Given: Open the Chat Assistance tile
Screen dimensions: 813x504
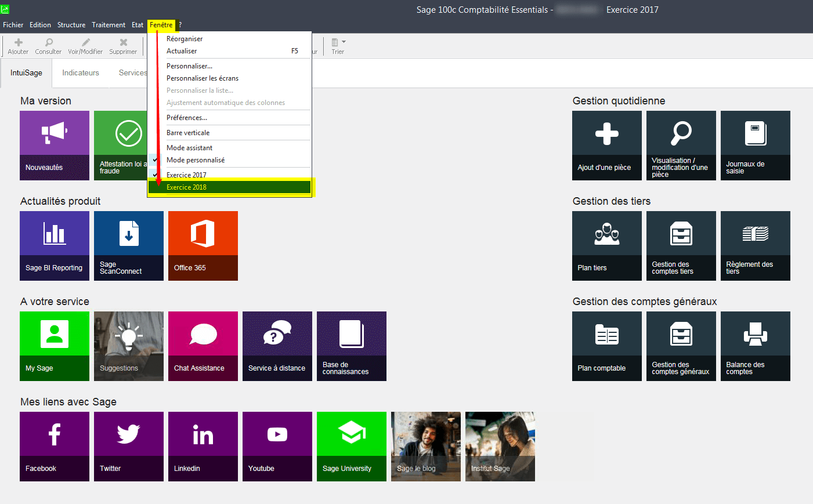Looking at the screenshot, I should 203,346.
